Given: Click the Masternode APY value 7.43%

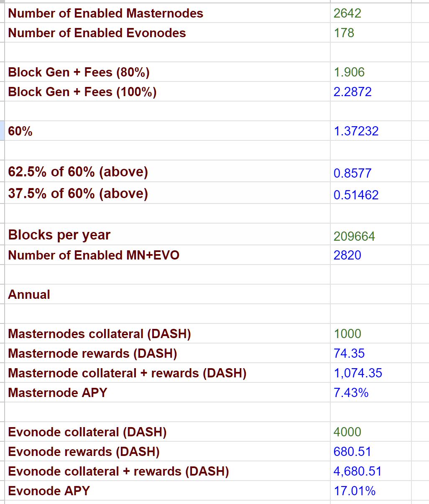Looking at the screenshot, I should point(351,393).
